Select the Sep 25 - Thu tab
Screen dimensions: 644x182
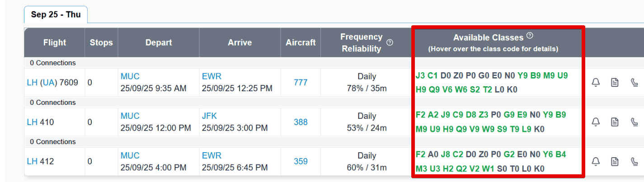tap(56, 14)
